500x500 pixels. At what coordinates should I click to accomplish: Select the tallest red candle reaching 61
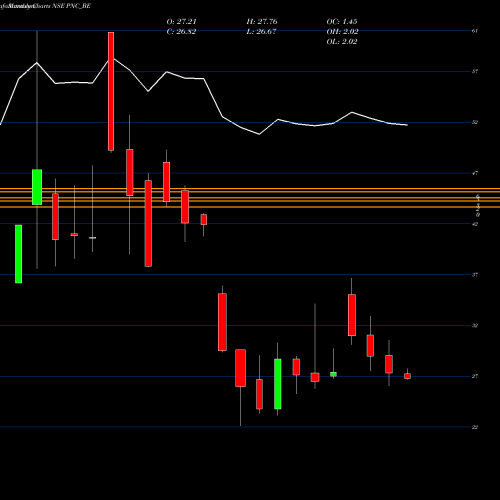pyautogui.click(x=111, y=91)
